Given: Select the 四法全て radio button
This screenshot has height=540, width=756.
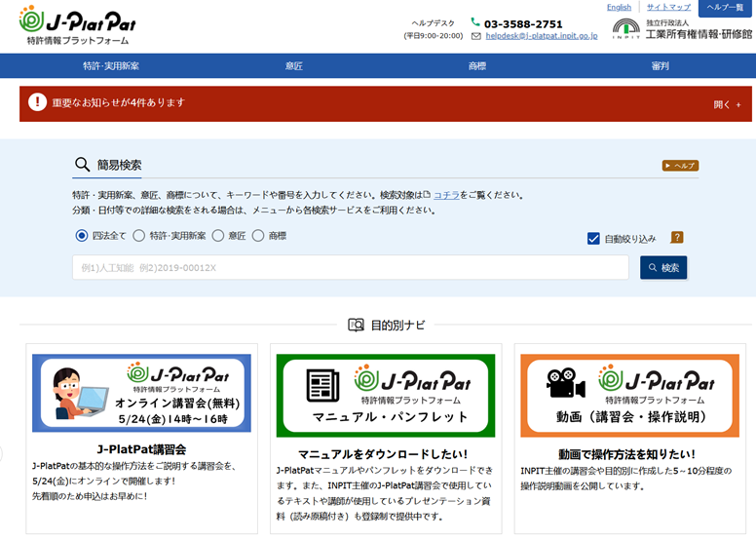Looking at the screenshot, I should [82, 236].
